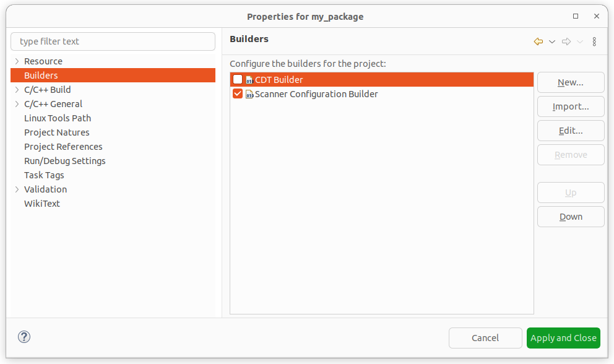This screenshot has height=364, width=614.
Task: Click the type filter text field
Action: pyautogui.click(x=113, y=41)
